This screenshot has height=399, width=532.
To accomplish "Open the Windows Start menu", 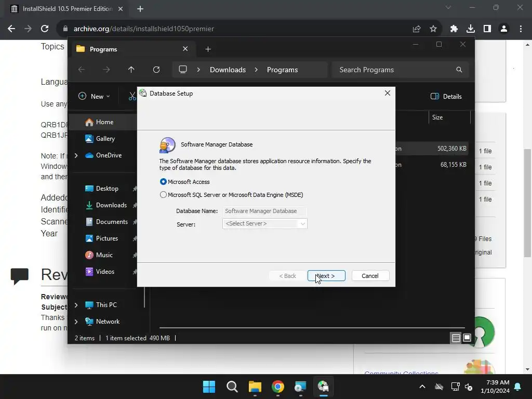I will (209, 387).
